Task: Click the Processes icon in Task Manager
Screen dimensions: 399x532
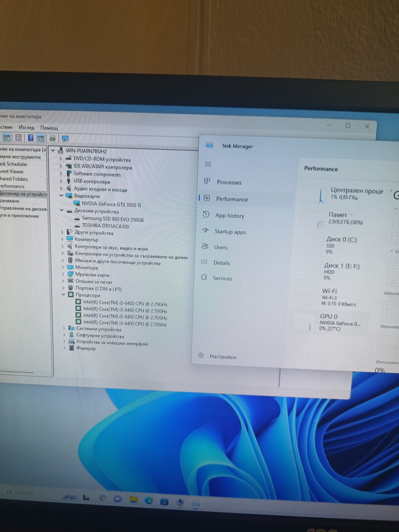Action: (207, 181)
